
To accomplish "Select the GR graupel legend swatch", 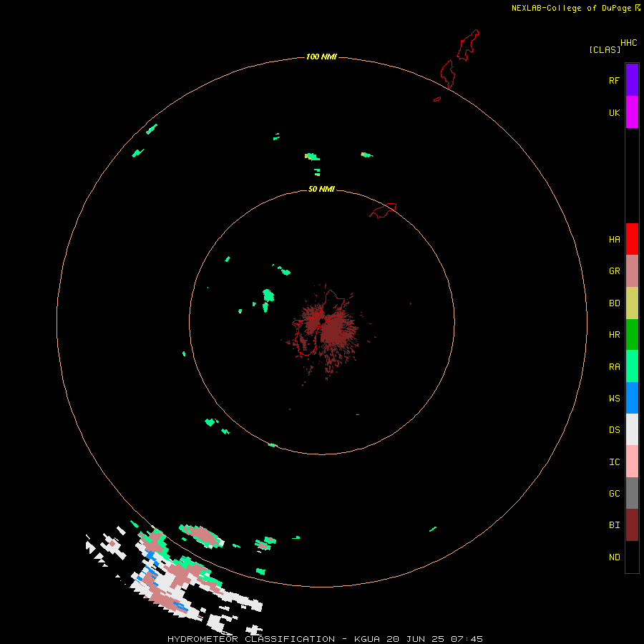I will (632, 270).
